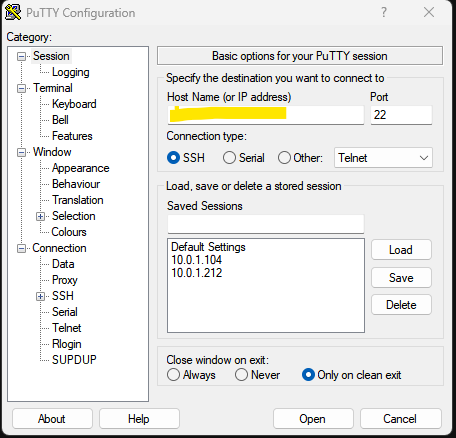This screenshot has height=438, width=456.
Task: Open SUPDUP settings category
Action: point(74,360)
